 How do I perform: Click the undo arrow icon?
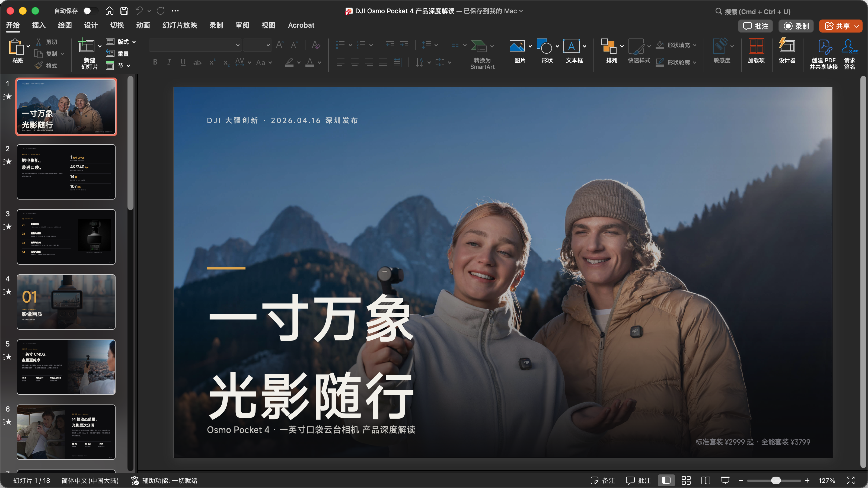click(139, 11)
